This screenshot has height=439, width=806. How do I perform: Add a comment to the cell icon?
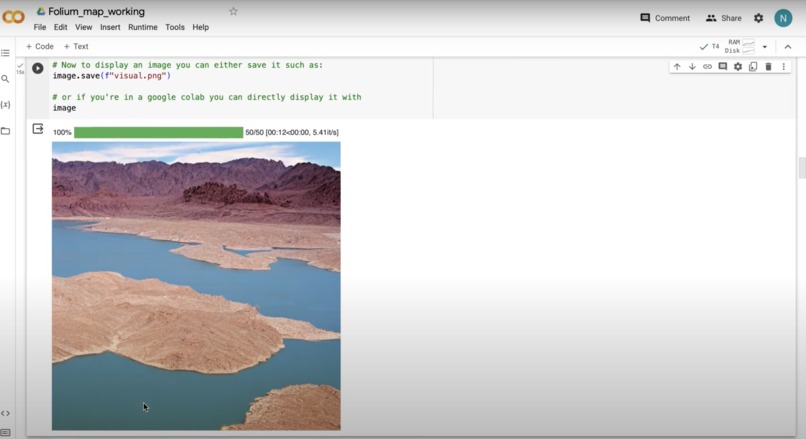click(723, 66)
